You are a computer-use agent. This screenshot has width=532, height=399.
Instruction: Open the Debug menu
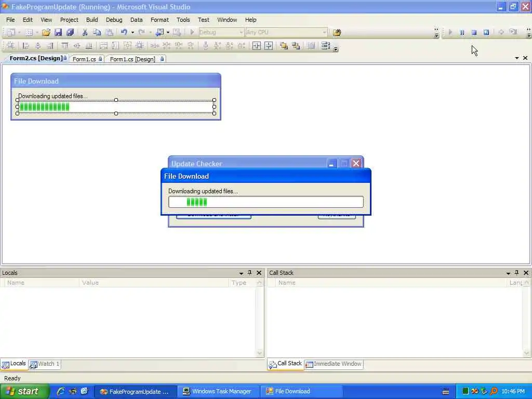click(x=114, y=20)
